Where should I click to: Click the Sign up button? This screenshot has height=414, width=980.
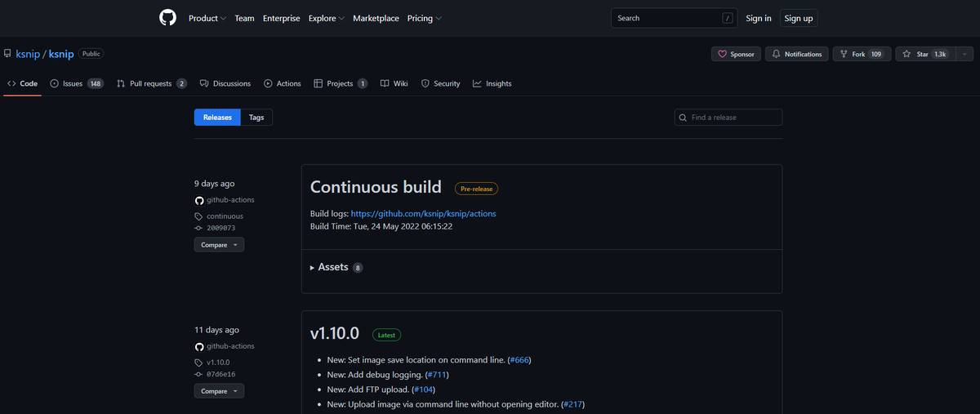(799, 18)
